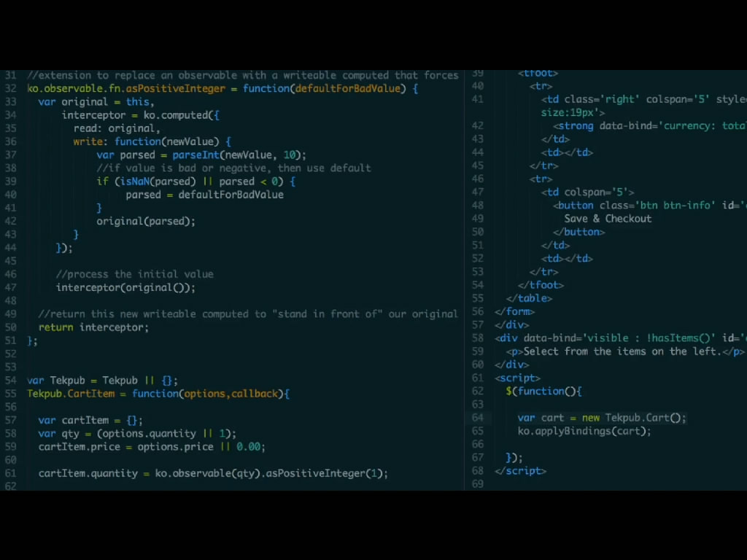Image resolution: width=747 pixels, height=560 pixels.
Task: Click the "var original = this," line
Action: (x=96, y=102)
